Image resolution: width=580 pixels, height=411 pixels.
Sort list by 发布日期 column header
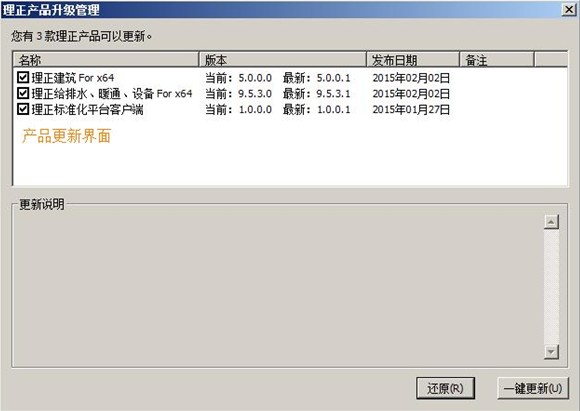413,60
